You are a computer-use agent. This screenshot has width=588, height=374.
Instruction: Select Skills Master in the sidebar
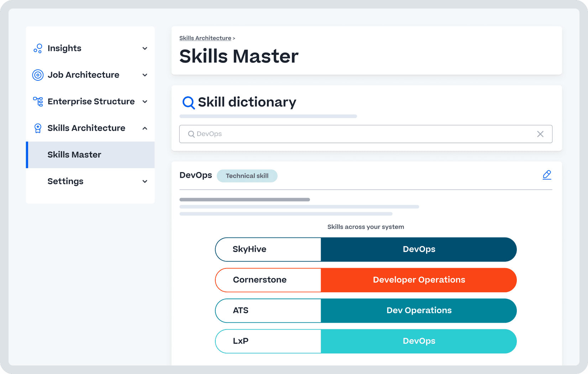pos(74,155)
